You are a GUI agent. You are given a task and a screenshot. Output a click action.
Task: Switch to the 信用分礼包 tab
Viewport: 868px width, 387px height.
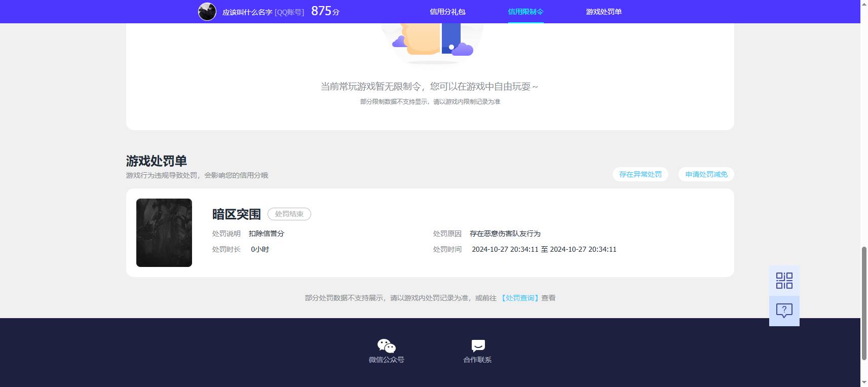tap(447, 12)
